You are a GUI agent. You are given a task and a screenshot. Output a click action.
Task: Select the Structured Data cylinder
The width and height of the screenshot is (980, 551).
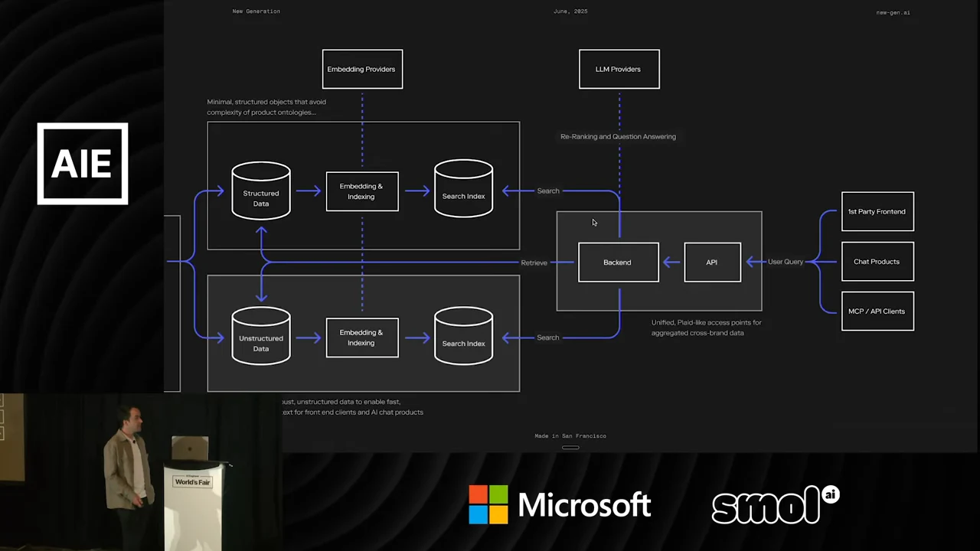[x=261, y=191]
